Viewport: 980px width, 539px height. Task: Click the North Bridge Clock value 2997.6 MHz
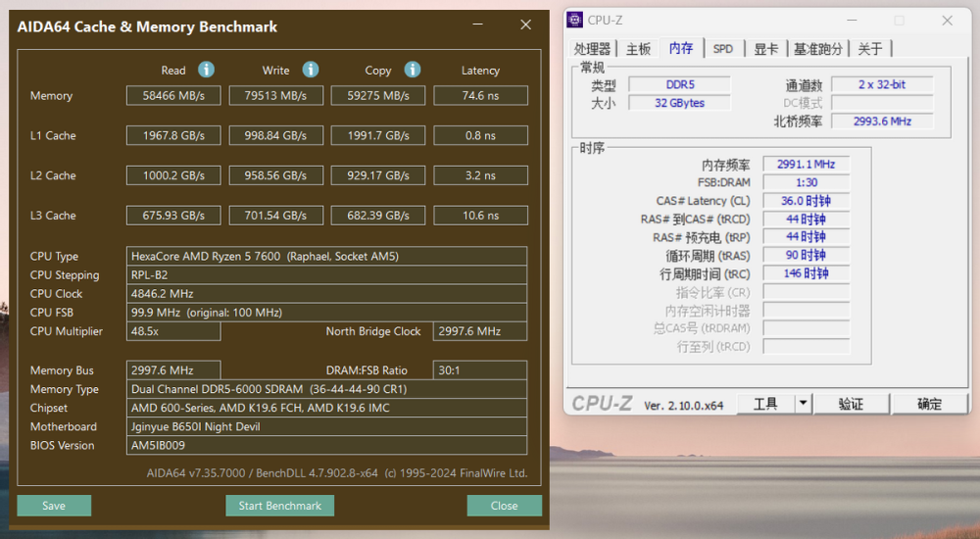click(480, 331)
